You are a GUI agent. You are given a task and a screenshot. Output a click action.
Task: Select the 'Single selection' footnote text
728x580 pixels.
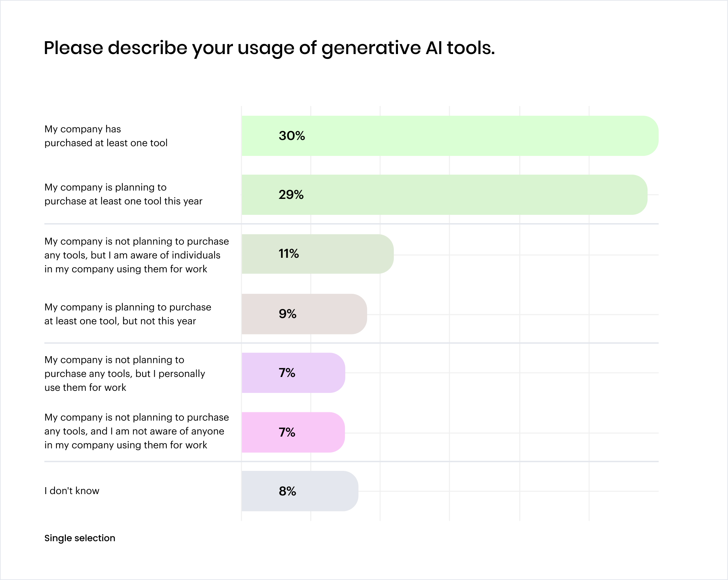[80, 538]
